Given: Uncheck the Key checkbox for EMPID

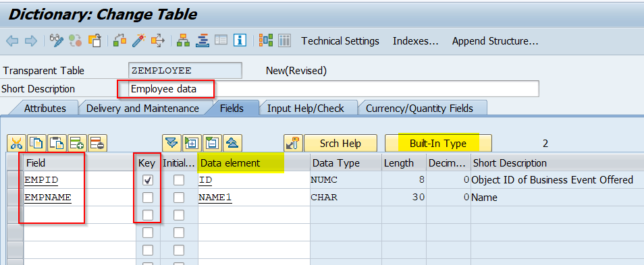Looking at the screenshot, I should (x=148, y=180).
